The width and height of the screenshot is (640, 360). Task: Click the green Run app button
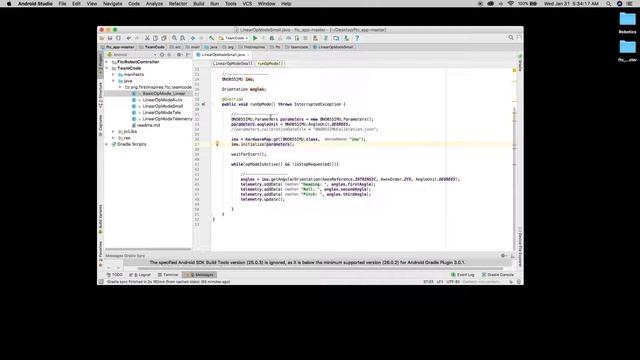point(255,38)
